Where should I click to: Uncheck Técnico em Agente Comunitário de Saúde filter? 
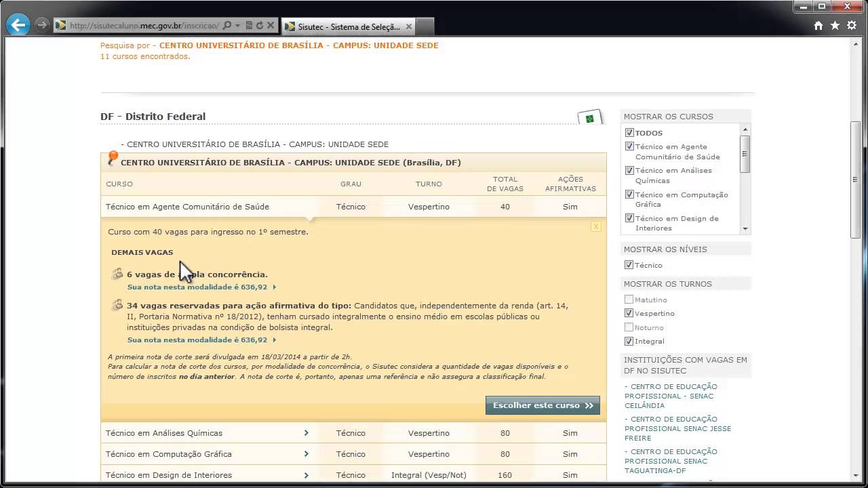629,146
